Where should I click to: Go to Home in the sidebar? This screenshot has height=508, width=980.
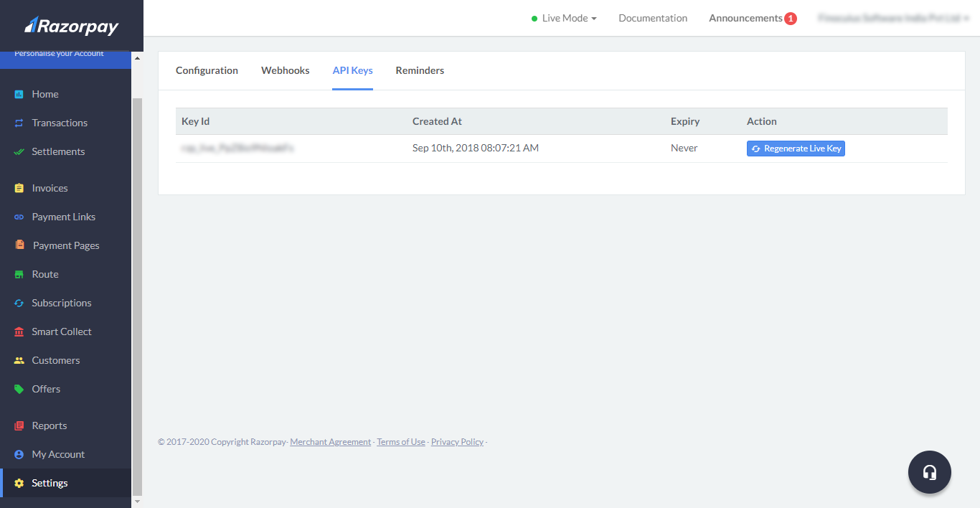pyautogui.click(x=45, y=94)
